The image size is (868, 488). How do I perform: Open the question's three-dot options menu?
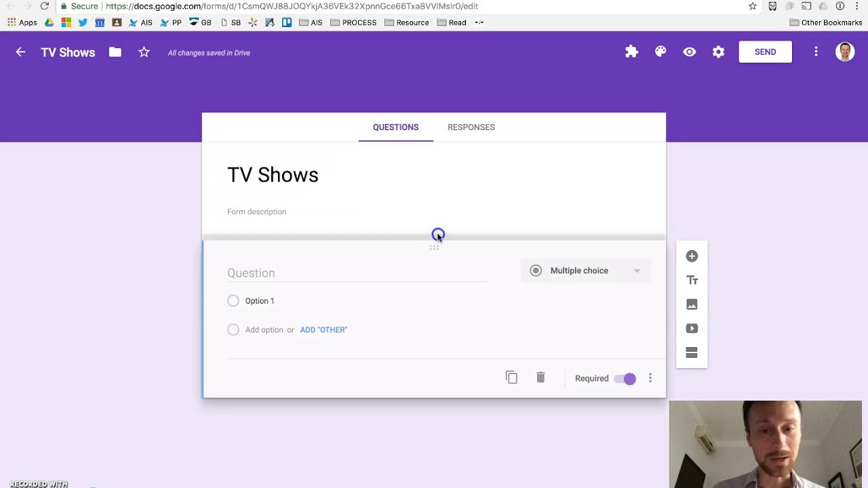650,378
